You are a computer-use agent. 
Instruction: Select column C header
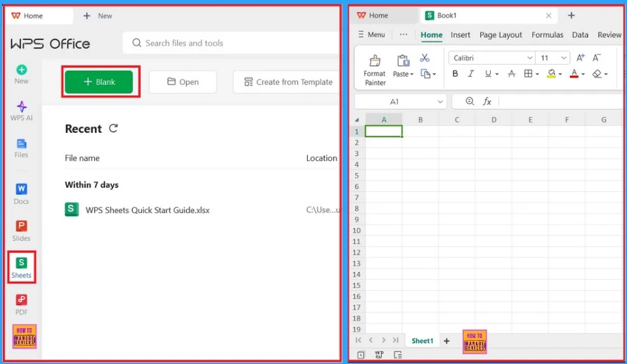coord(457,120)
